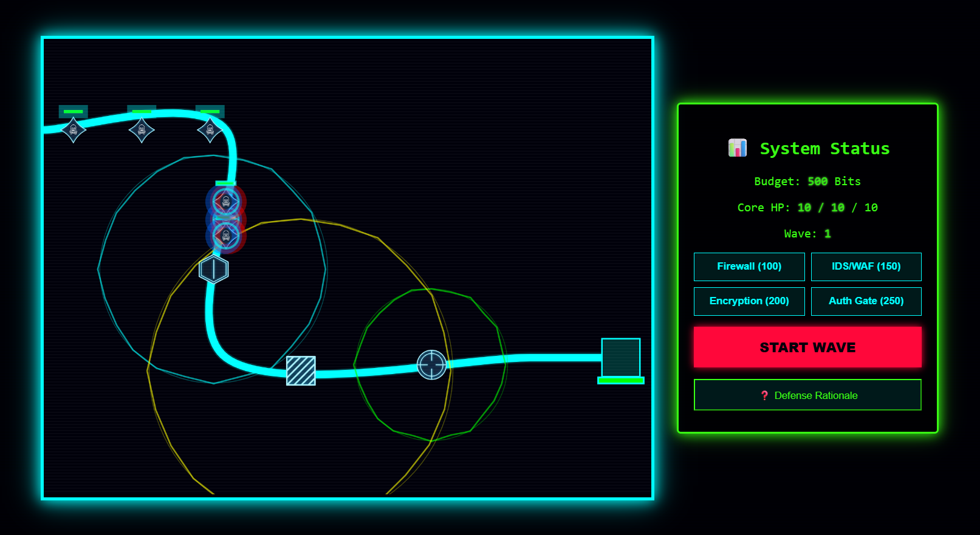Click the core server block at the path end
The width and height of the screenshot is (980, 535).
621,358
